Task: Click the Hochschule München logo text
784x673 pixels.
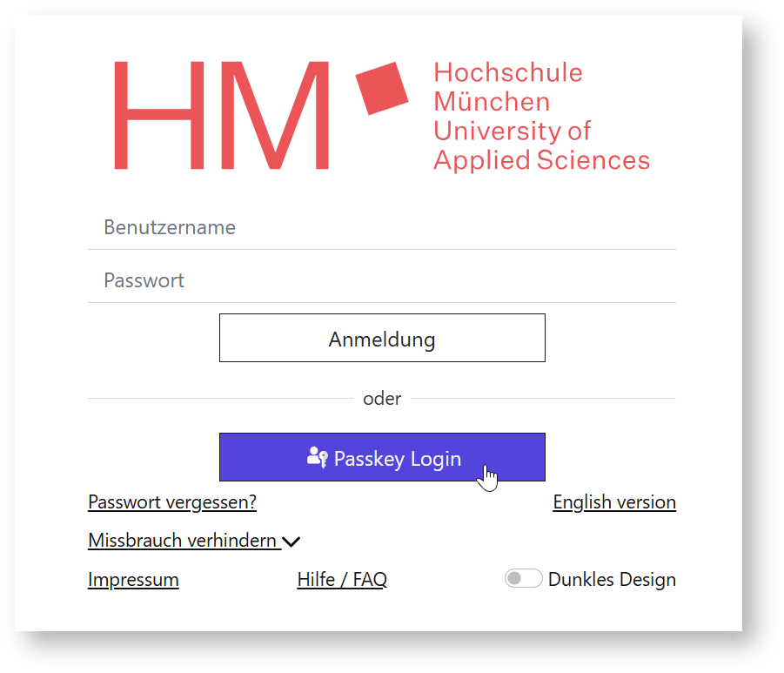Action: point(507,87)
